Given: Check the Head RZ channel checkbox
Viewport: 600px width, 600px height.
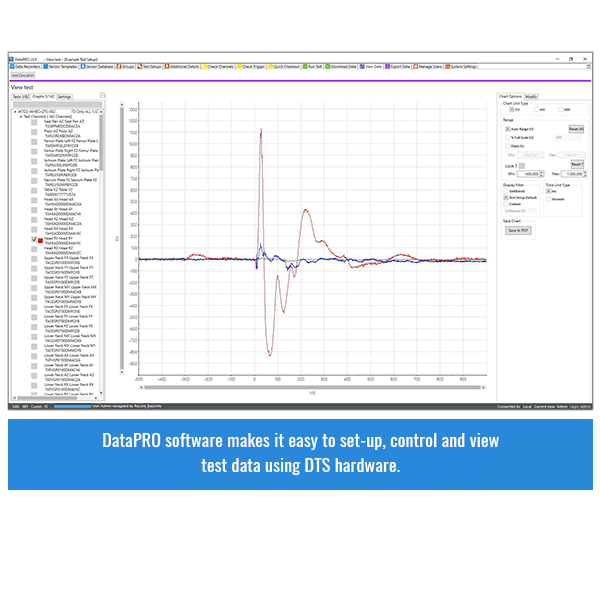Looking at the screenshot, I should 34,249.
